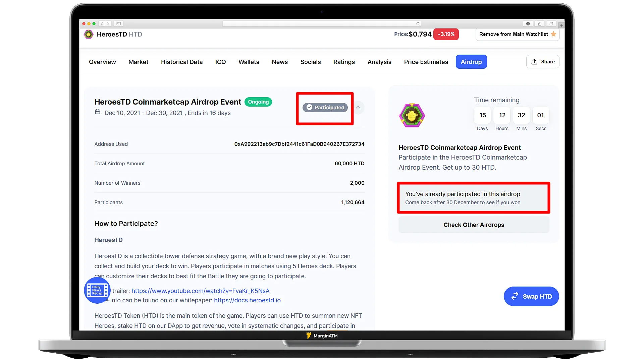
Task: Click the browser share toolbar icon
Action: tap(540, 24)
